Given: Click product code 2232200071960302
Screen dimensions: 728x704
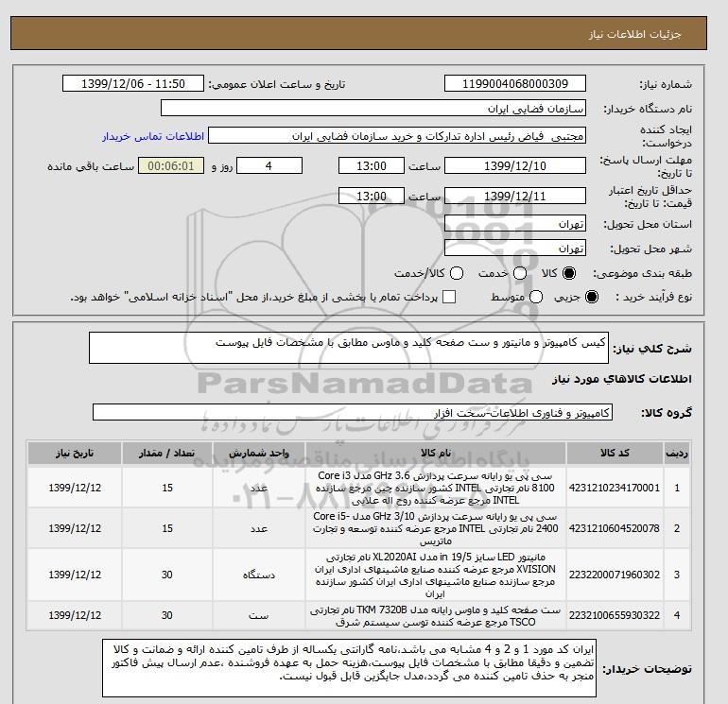Looking at the screenshot, I should coord(615,575).
